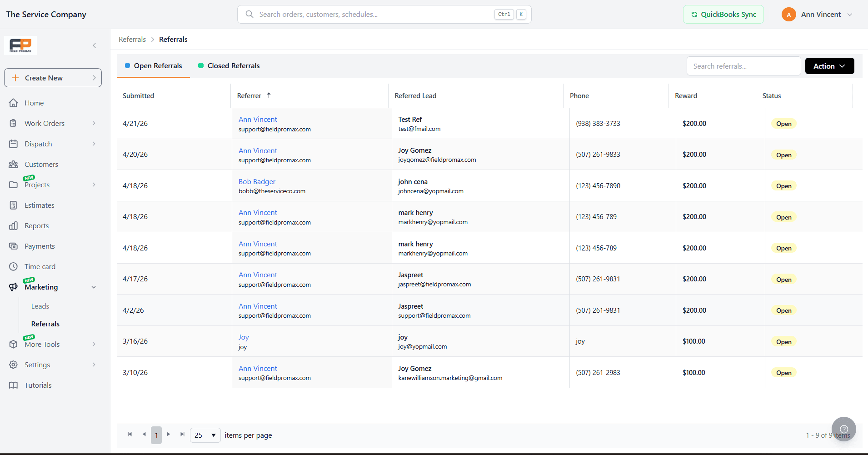Click the Time card clock icon
868x455 pixels.
[x=14, y=267]
